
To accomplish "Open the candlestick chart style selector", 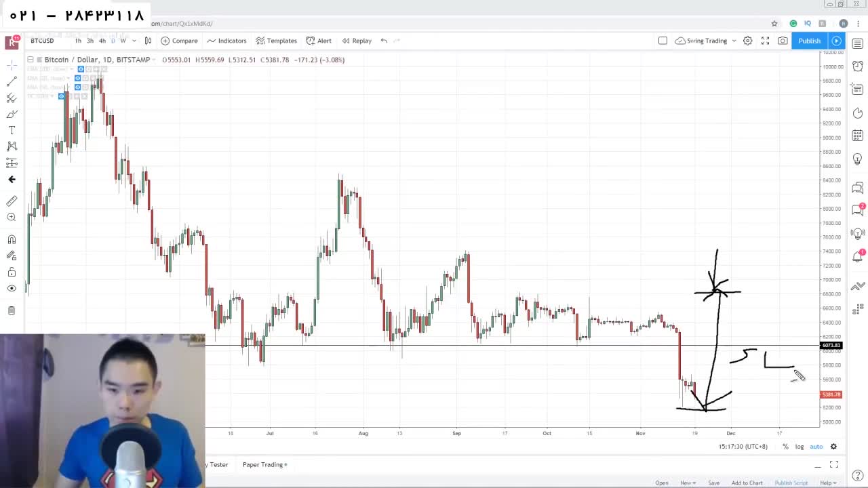I will tap(148, 41).
